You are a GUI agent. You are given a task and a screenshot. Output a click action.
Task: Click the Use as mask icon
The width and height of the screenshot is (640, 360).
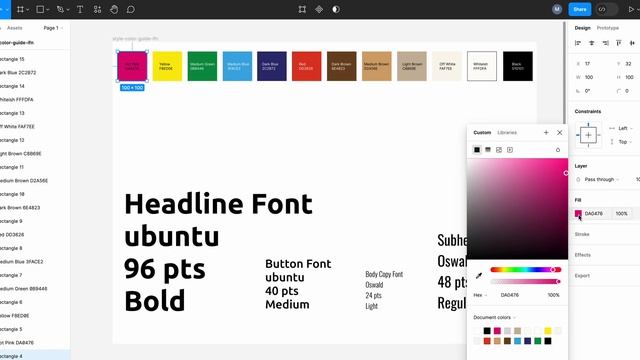click(x=336, y=9)
